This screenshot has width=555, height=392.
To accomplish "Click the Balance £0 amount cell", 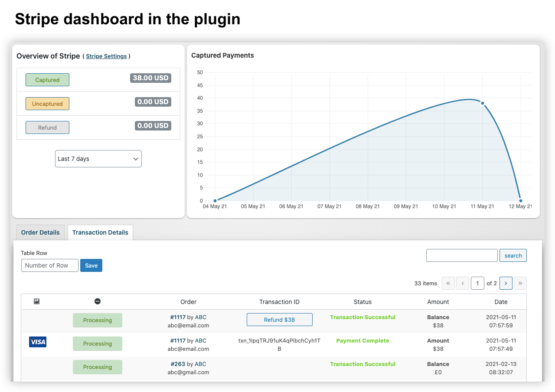I will point(438,368).
